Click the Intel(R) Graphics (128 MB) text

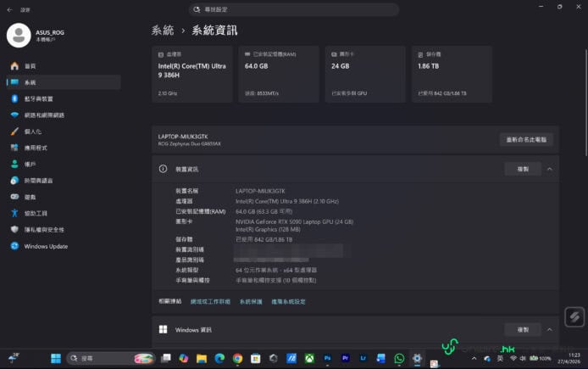pyautogui.click(x=268, y=229)
